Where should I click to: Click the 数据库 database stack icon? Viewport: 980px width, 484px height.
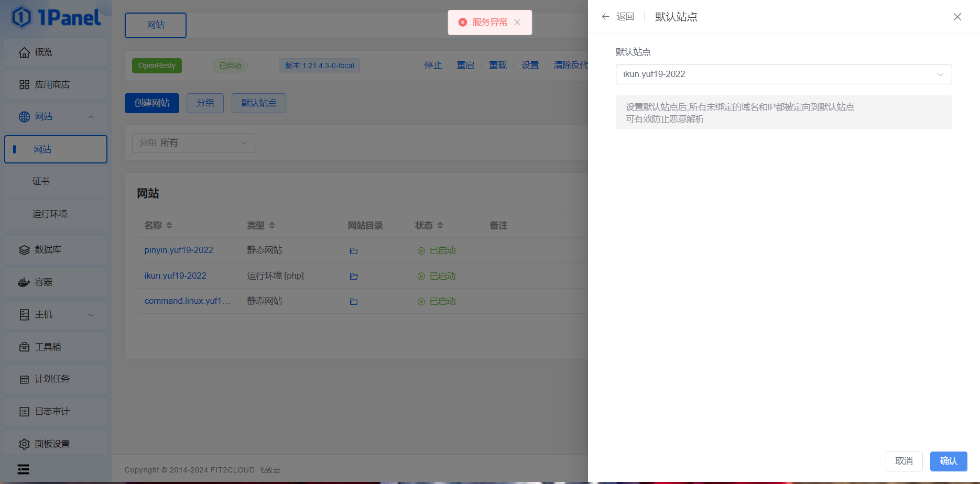(x=24, y=250)
